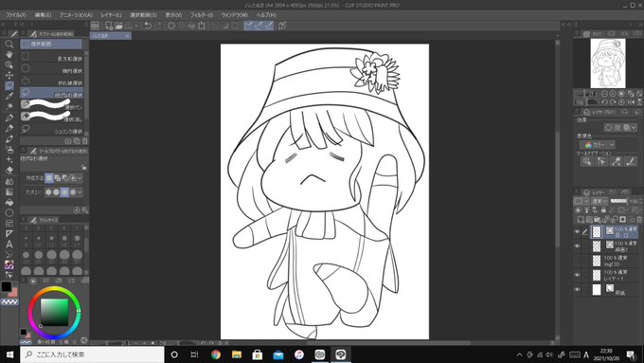Choose the 折れ線選択 polyline sub tool
Screen dimensions: 644x363
(52, 81)
